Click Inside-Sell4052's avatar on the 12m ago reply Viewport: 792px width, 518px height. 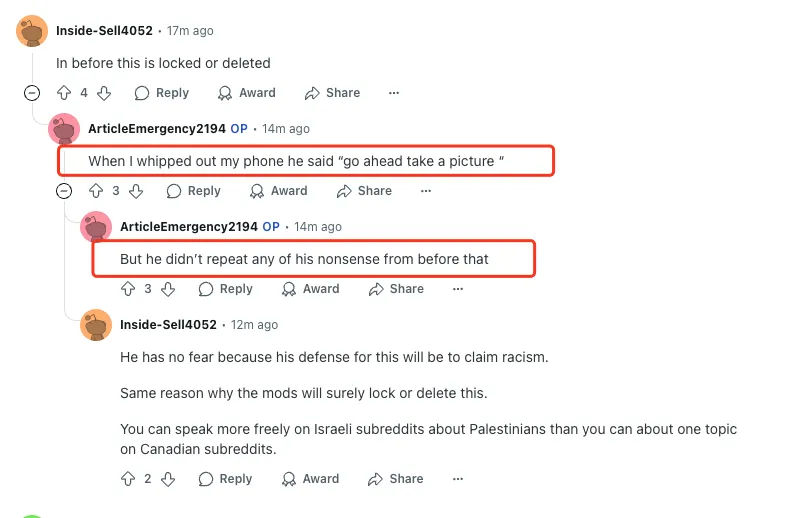point(96,325)
